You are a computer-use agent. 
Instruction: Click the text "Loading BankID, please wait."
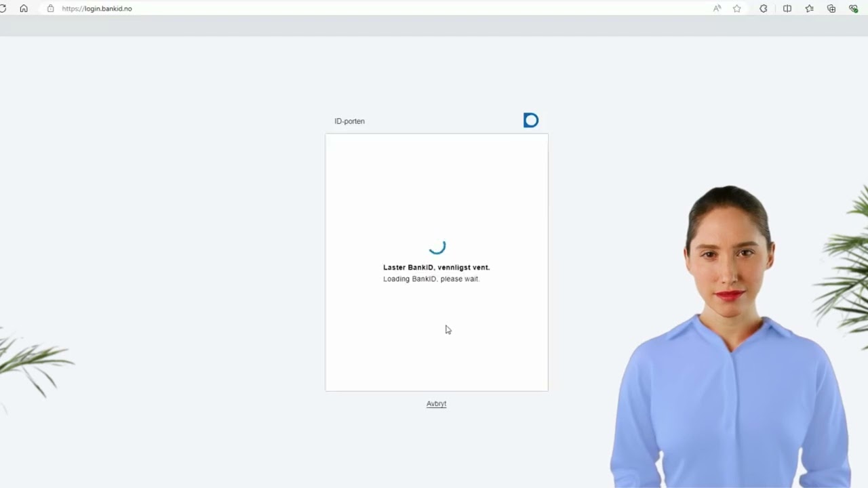click(x=431, y=279)
